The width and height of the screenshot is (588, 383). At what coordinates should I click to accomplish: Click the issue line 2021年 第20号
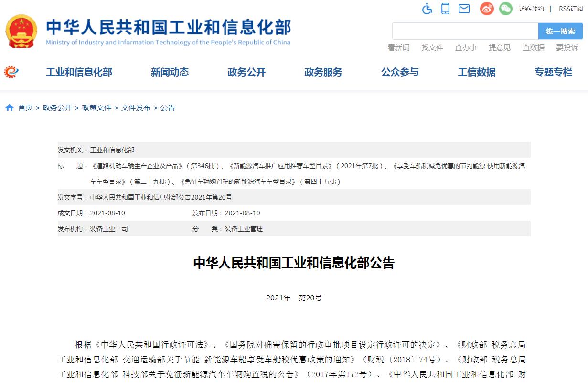coord(294,298)
